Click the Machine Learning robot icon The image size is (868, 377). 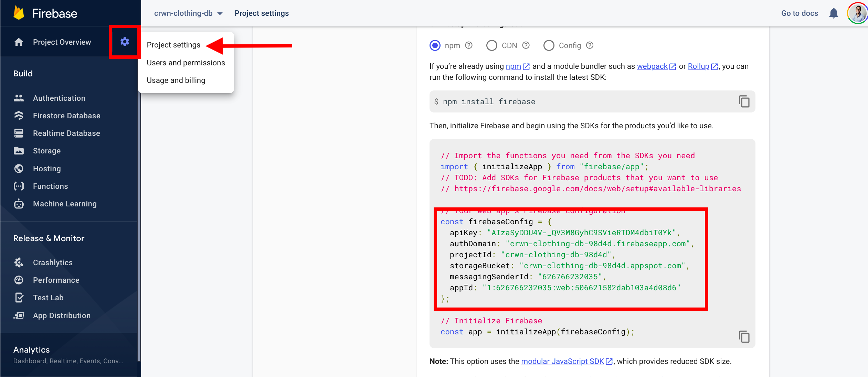coord(19,204)
